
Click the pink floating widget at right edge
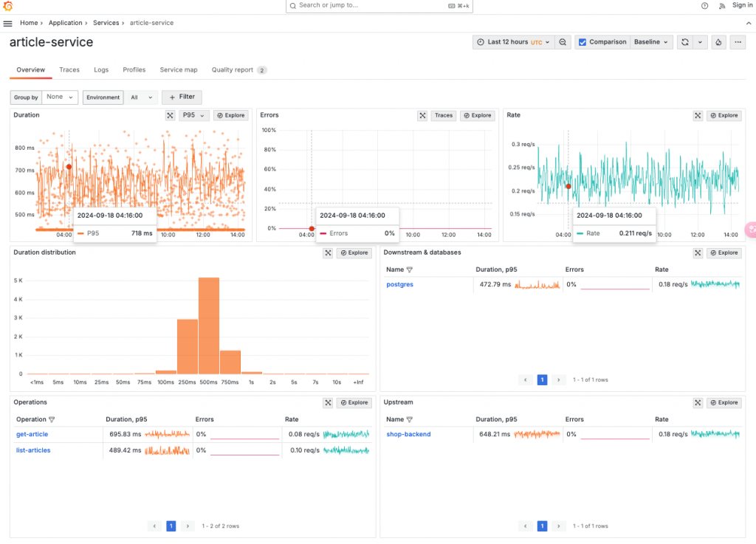coord(751,230)
